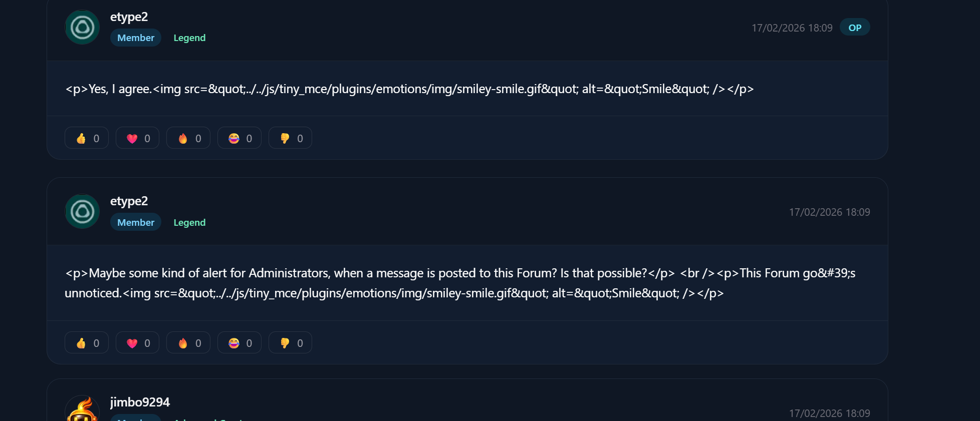The width and height of the screenshot is (980, 421).
Task: Click laughing reaction on first post
Action: coord(239,138)
